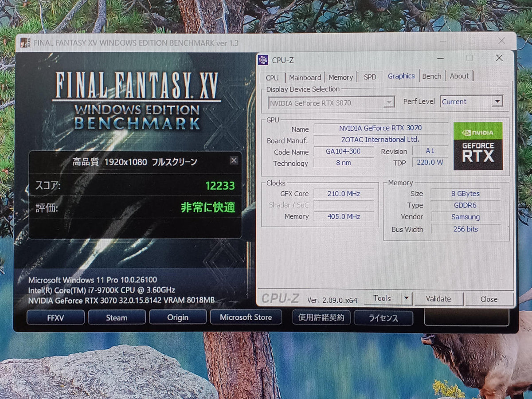Open the About tab
The height and width of the screenshot is (399, 532).
tap(459, 76)
